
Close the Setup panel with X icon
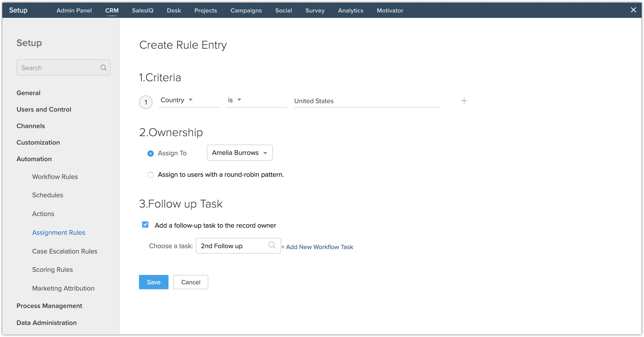coord(633,10)
